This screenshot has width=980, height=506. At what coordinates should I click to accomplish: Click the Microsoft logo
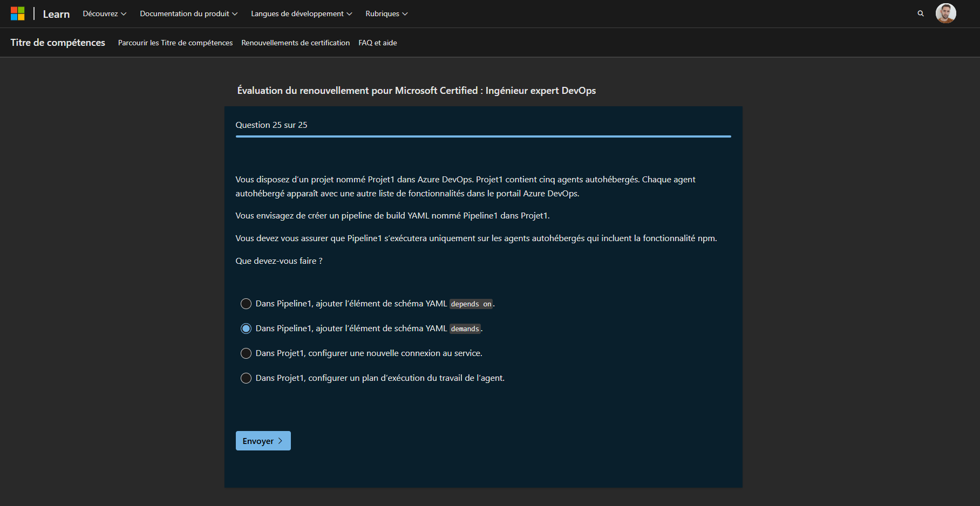tap(18, 13)
